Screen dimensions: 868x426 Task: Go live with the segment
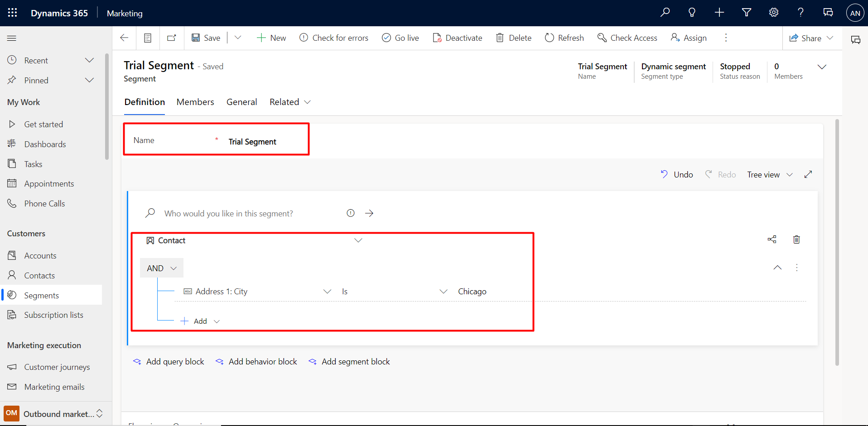pos(400,38)
